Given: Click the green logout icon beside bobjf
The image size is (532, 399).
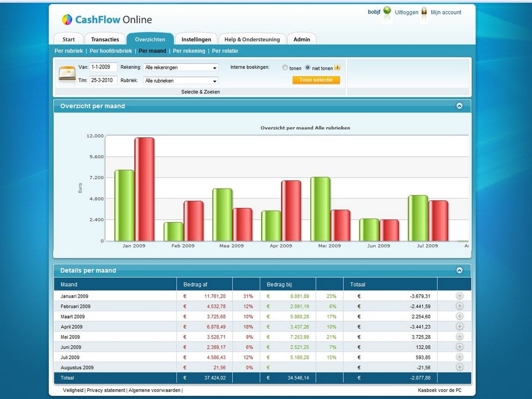Looking at the screenshot, I should point(387,11).
